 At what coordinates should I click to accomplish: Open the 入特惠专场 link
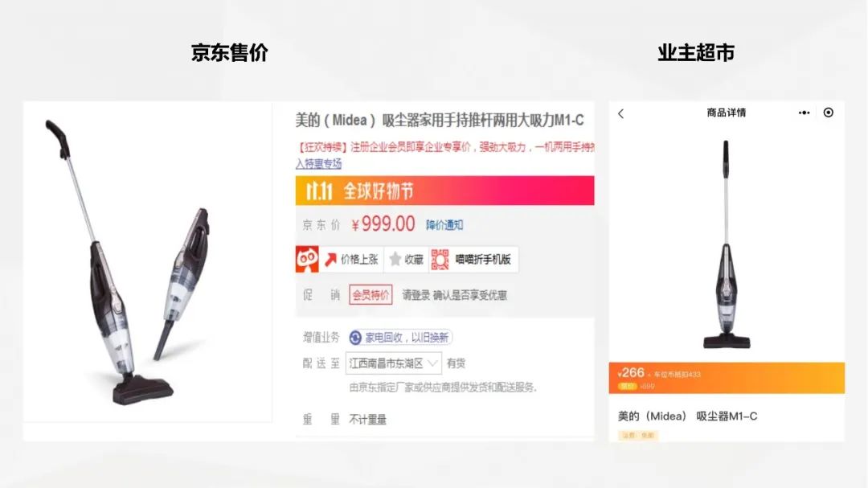[318, 163]
